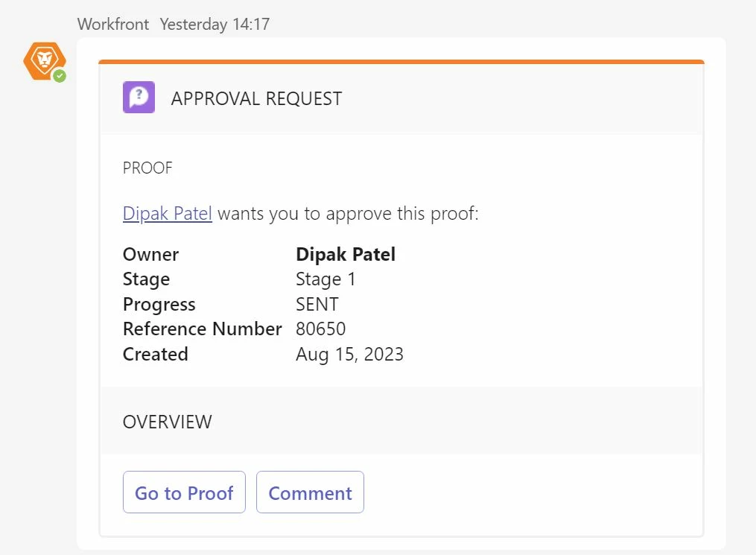Click the Progress field label
756x555 pixels.
(159, 305)
